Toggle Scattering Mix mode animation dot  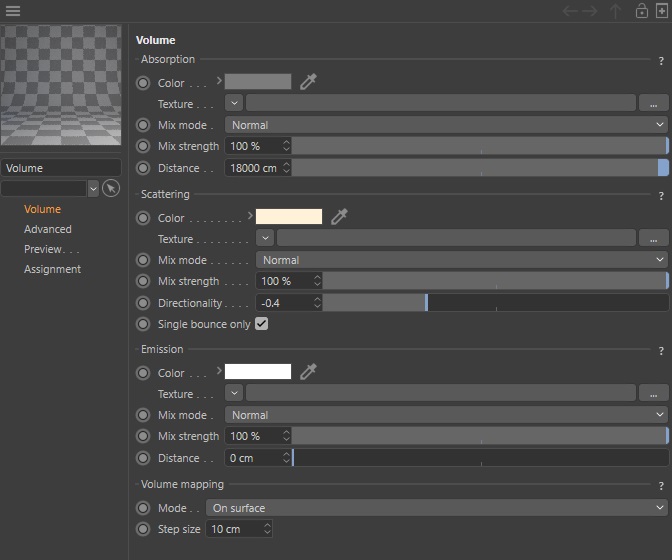[143, 260]
